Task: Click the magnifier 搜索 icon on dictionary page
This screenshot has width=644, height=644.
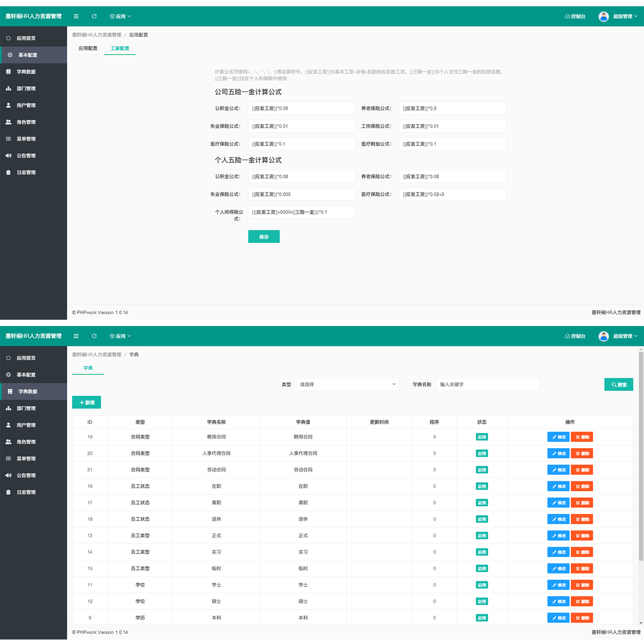Action: click(x=614, y=385)
